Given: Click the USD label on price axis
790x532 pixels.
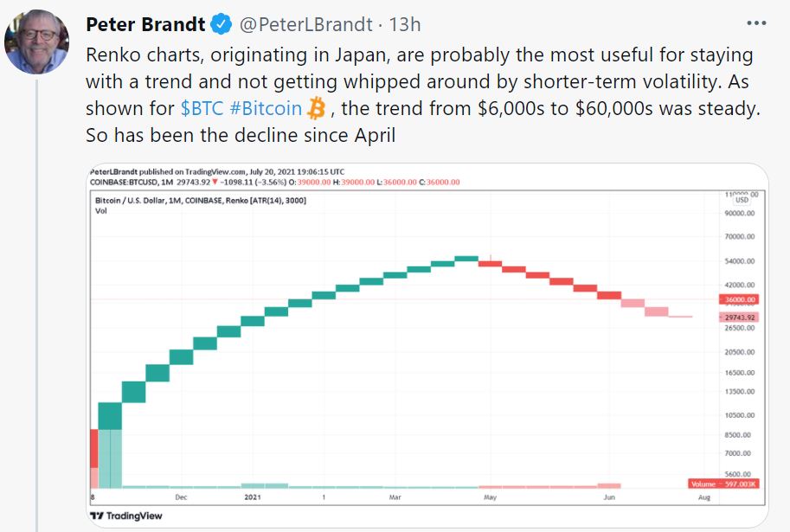Looking at the screenshot, I should click(x=742, y=202).
